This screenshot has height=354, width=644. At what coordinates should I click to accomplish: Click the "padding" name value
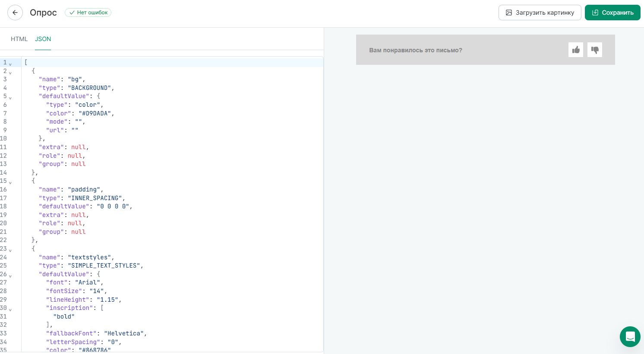point(84,189)
